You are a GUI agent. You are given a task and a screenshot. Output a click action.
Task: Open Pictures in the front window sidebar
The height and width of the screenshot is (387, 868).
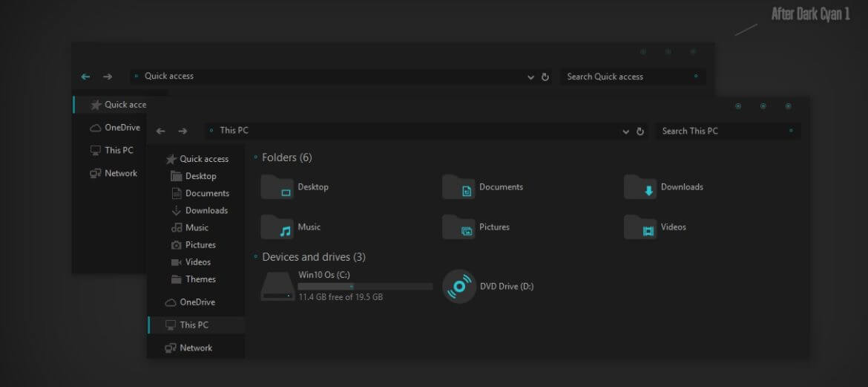193,245
